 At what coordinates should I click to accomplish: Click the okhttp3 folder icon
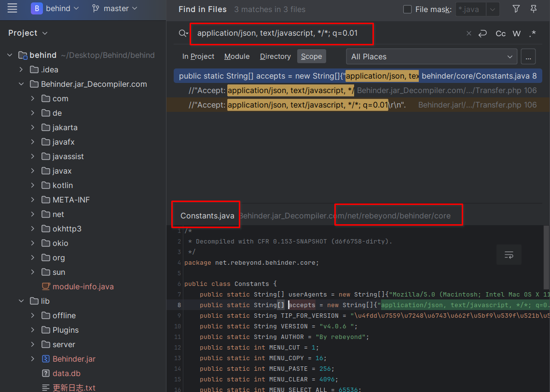(x=46, y=229)
